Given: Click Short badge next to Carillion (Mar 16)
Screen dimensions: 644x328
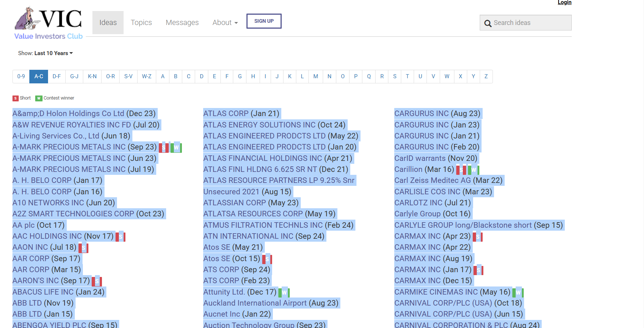Looking at the screenshot, I should point(461,170).
